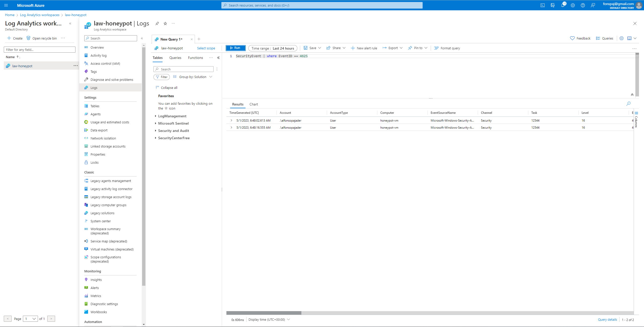Focus the tables Search box

[183, 69]
